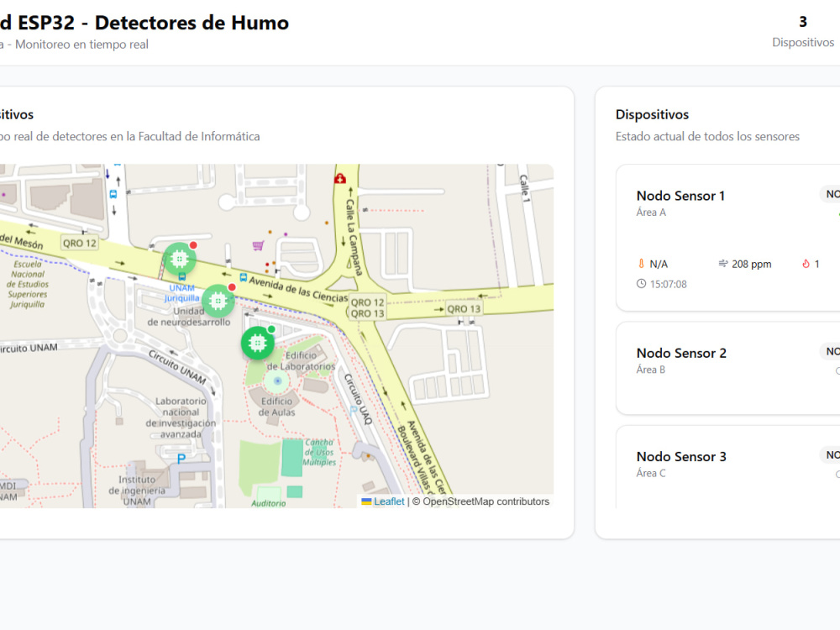The height and width of the screenshot is (630, 840).
Task: Select the Nodo Sensor 1 device card
Action: click(x=728, y=238)
